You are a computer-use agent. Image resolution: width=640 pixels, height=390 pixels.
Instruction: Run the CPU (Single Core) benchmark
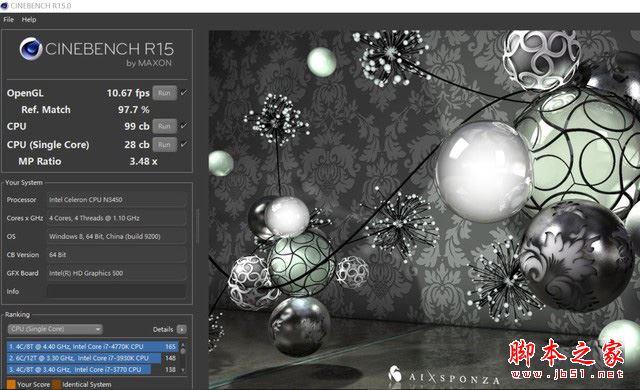164,144
